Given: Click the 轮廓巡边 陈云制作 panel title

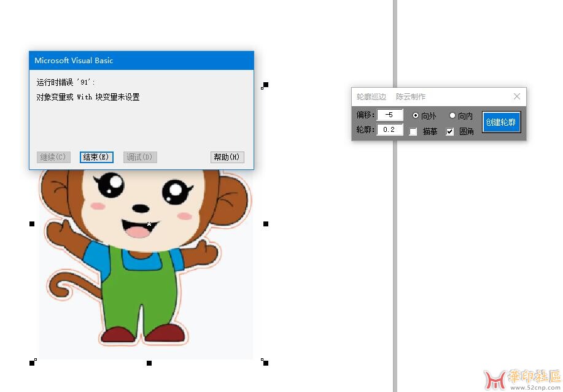Looking at the screenshot, I should coord(390,96).
